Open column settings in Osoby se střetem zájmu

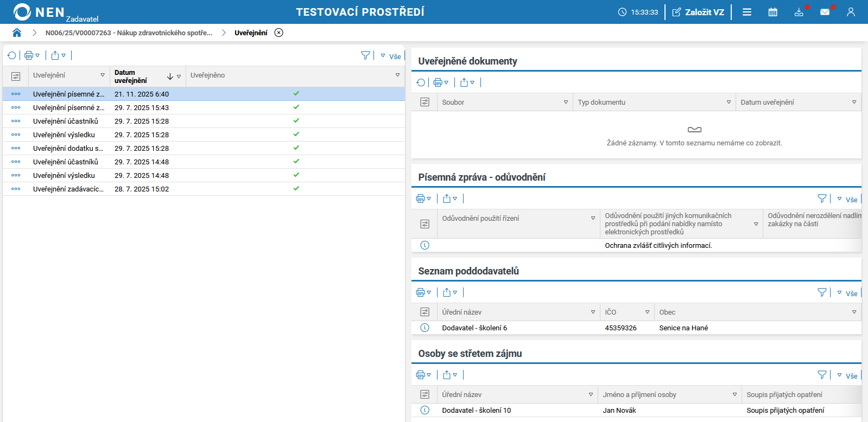(x=425, y=394)
